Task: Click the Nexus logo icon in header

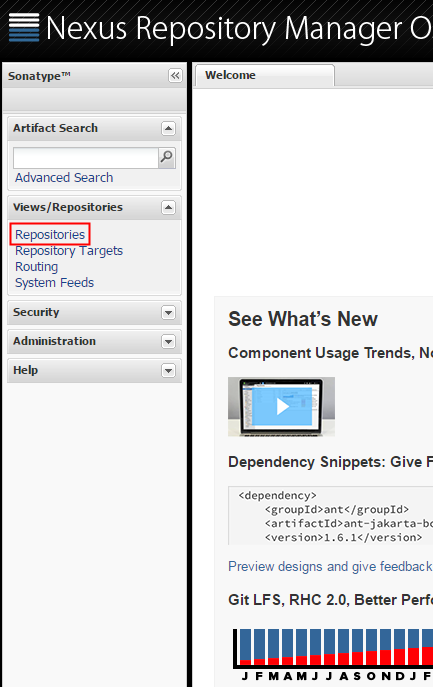Action: point(24,27)
